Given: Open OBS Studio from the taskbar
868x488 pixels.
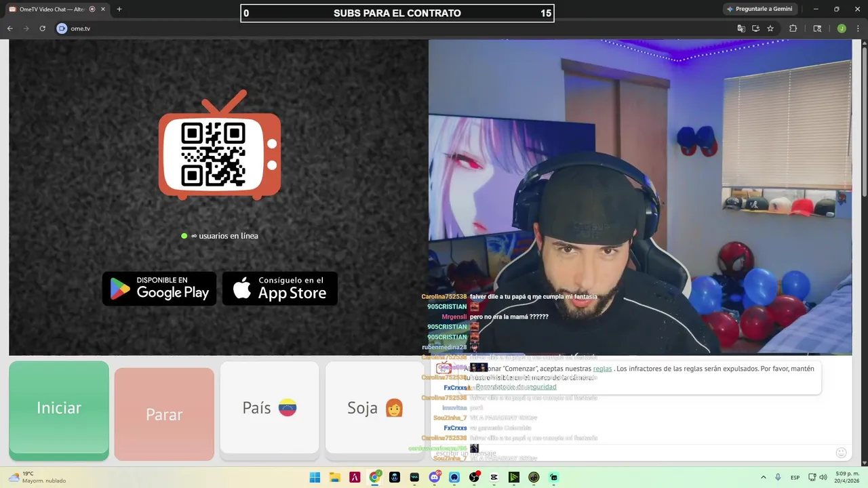Looking at the screenshot, I should [x=474, y=477].
